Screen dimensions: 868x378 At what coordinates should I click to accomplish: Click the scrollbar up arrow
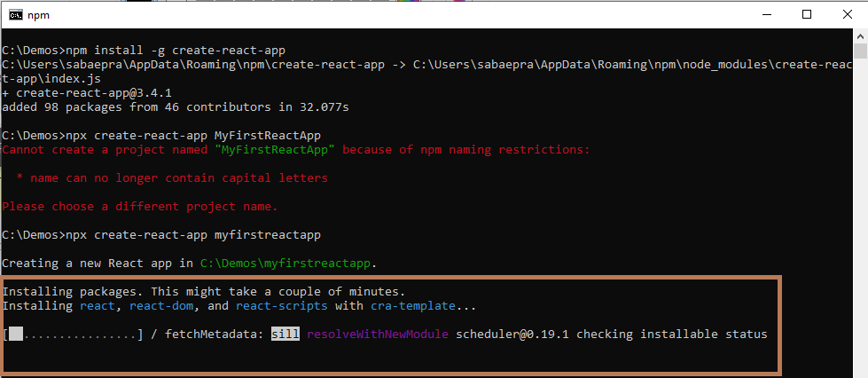click(x=862, y=35)
